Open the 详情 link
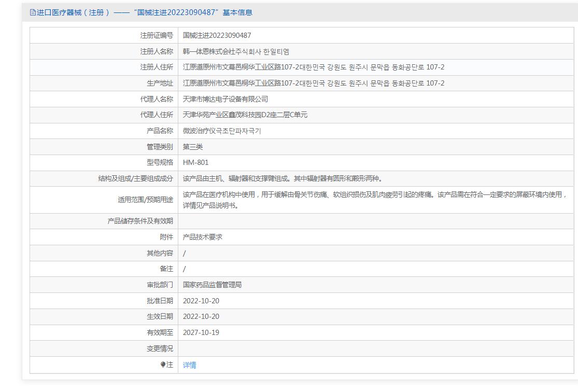 coord(190,365)
